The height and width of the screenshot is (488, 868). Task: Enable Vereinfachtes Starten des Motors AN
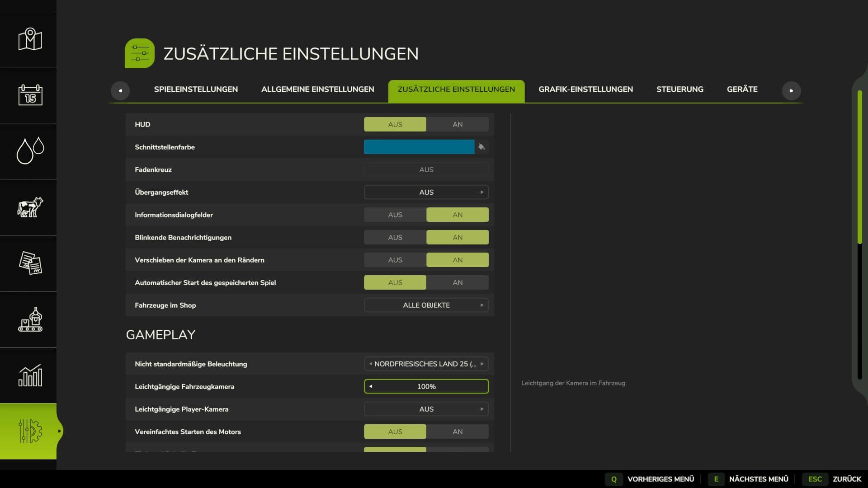(457, 432)
